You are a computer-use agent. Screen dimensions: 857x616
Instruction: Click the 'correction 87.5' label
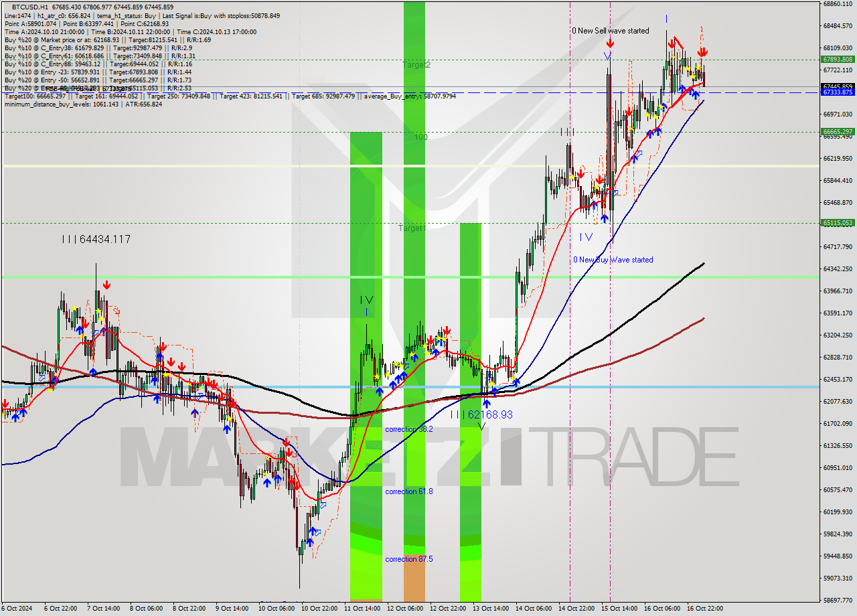click(x=408, y=559)
